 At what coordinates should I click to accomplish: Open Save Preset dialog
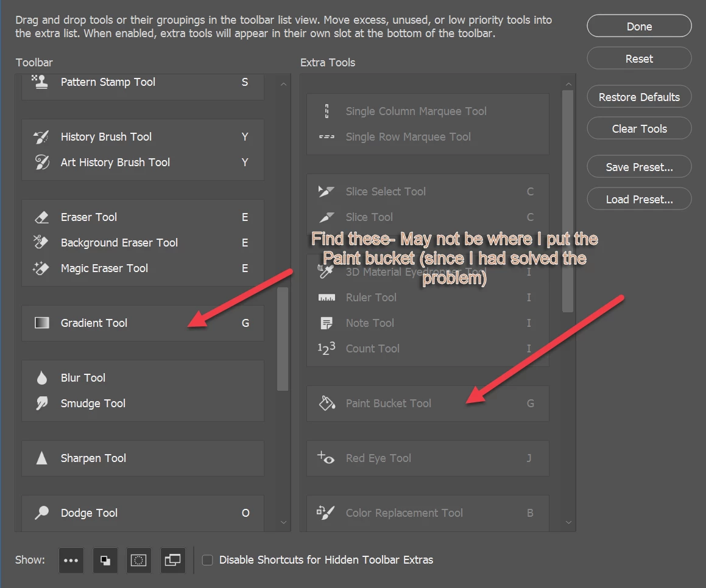pyautogui.click(x=639, y=167)
